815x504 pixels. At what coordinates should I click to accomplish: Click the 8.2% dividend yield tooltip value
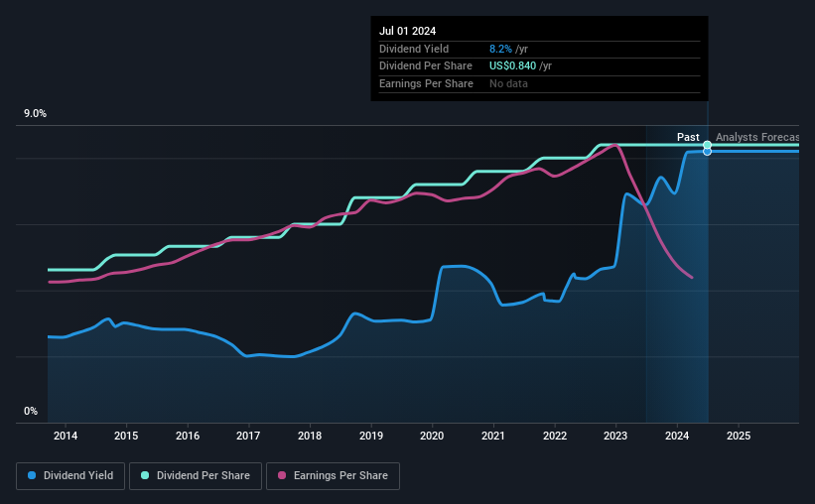click(500, 49)
